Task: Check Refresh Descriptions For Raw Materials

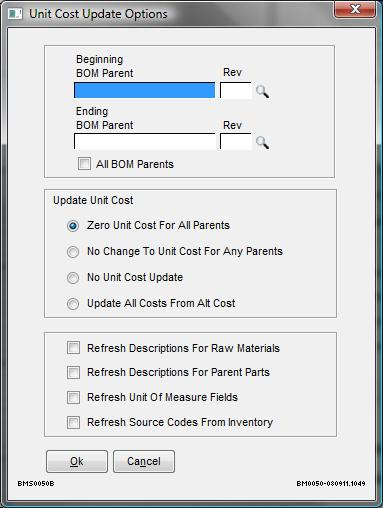Action: [x=73, y=348]
